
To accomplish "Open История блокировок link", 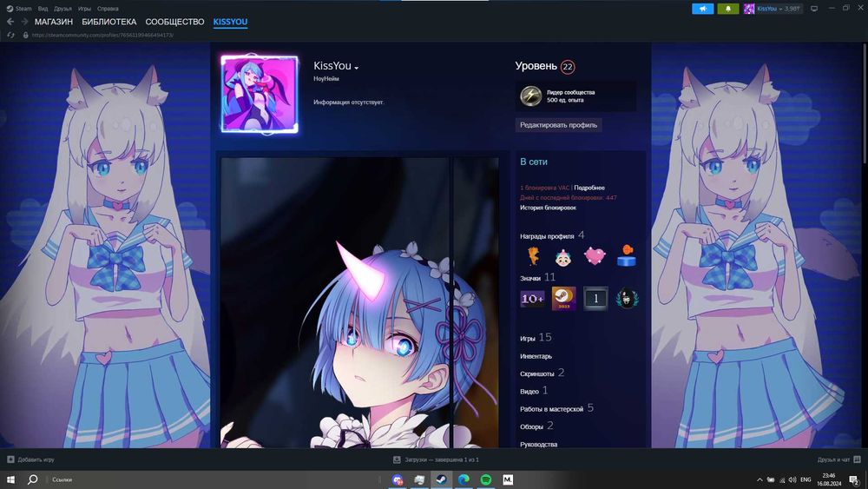I will click(x=548, y=208).
